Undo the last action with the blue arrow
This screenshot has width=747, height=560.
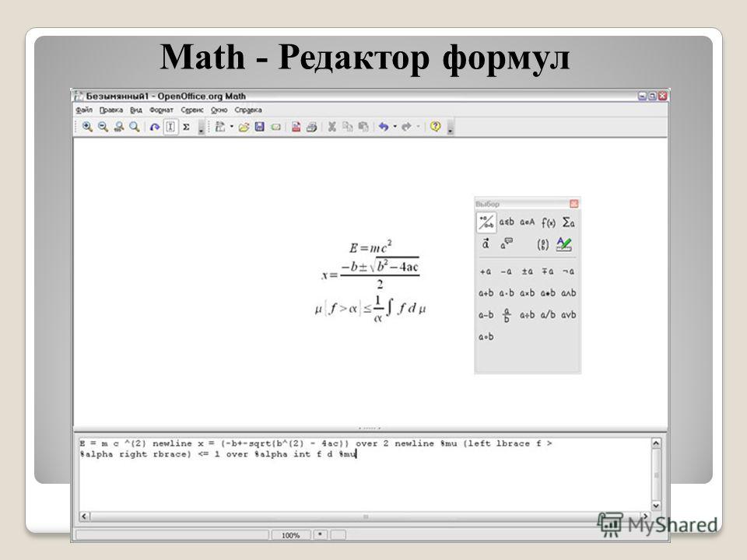pos(384,127)
